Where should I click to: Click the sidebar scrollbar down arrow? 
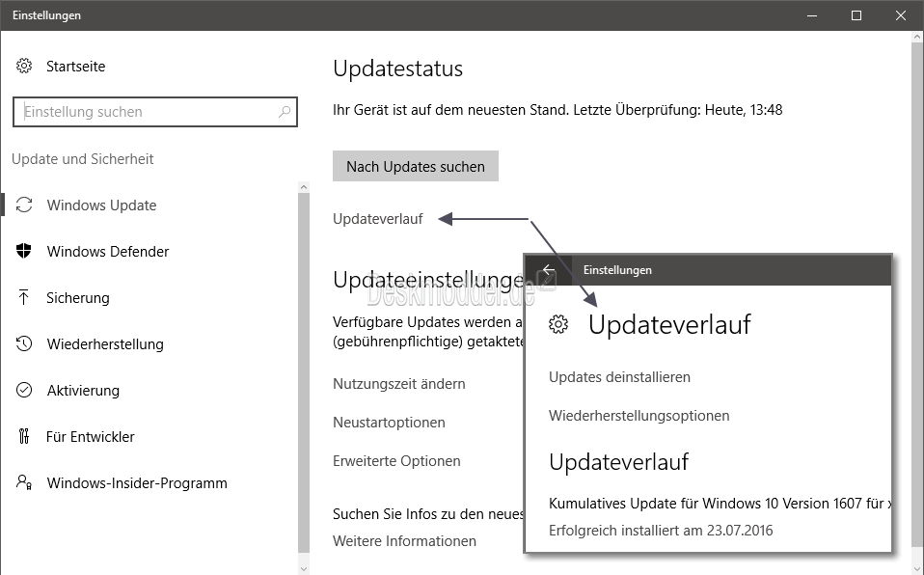304,569
